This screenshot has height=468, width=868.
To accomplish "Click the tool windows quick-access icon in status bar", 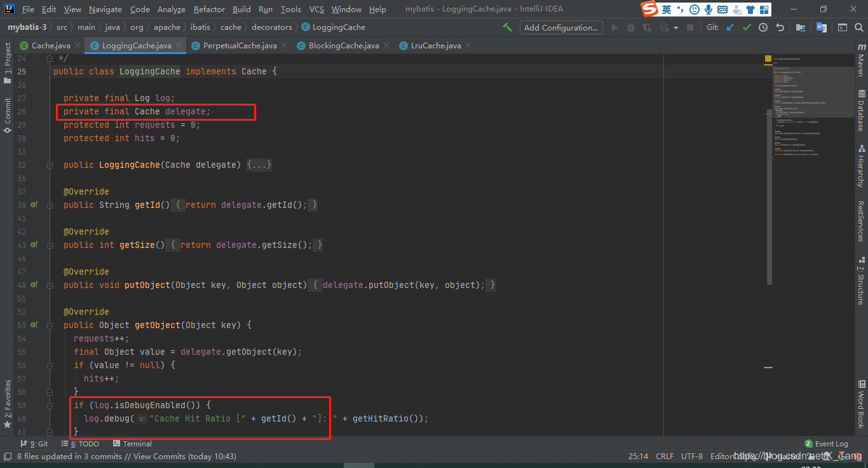I will tap(7, 456).
